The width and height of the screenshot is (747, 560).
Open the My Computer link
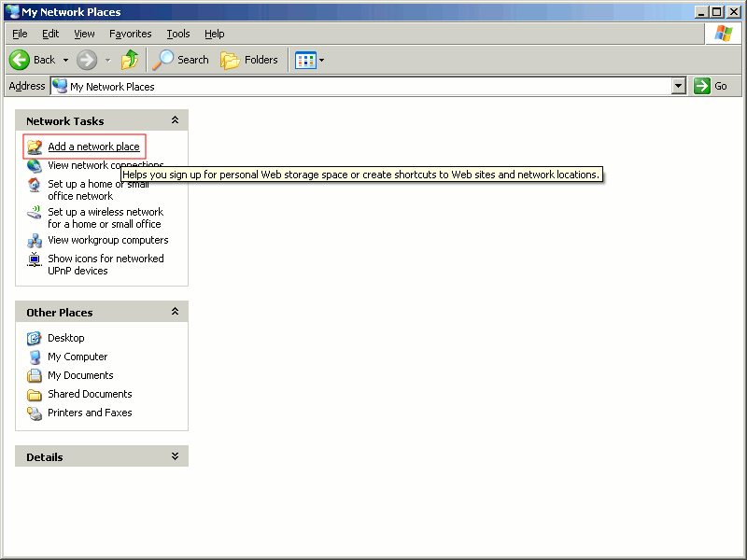[78, 357]
